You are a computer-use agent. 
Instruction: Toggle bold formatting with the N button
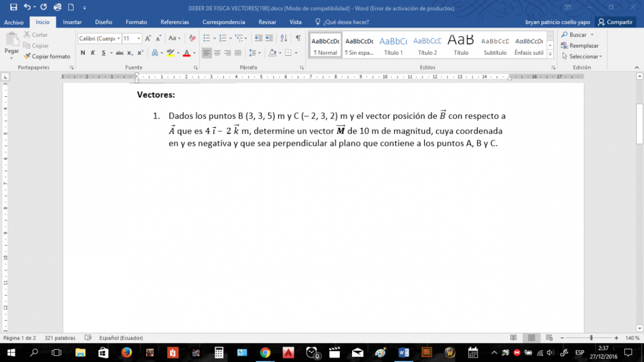click(83, 53)
